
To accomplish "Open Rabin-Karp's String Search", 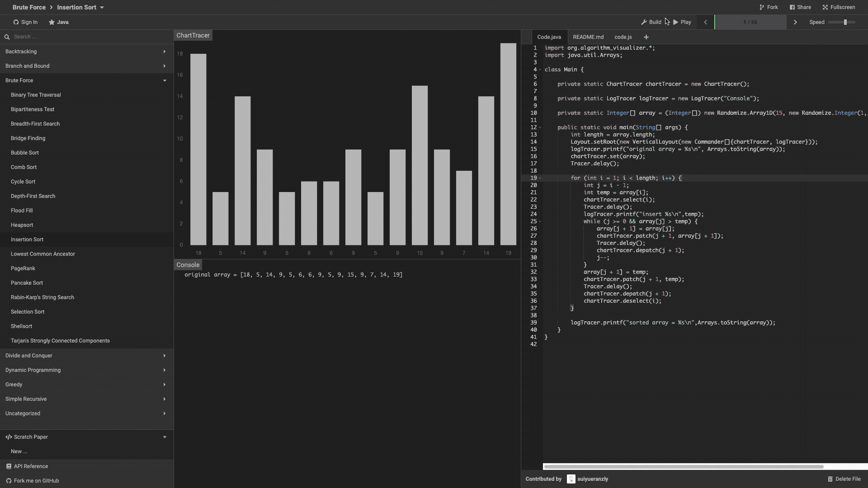I will tap(87, 297).
